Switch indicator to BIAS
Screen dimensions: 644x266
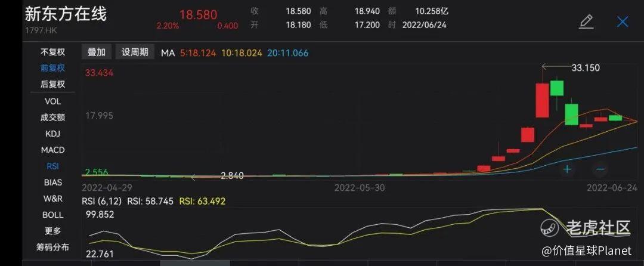coord(52,183)
